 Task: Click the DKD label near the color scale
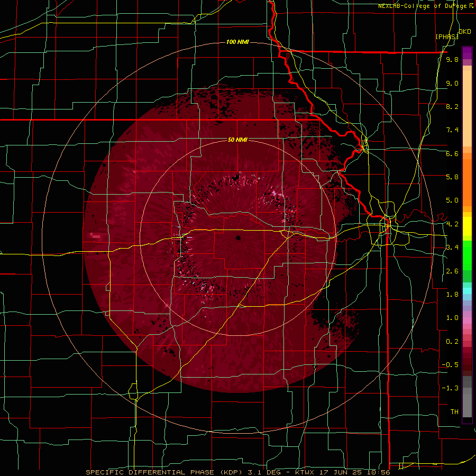click(465, 32)
